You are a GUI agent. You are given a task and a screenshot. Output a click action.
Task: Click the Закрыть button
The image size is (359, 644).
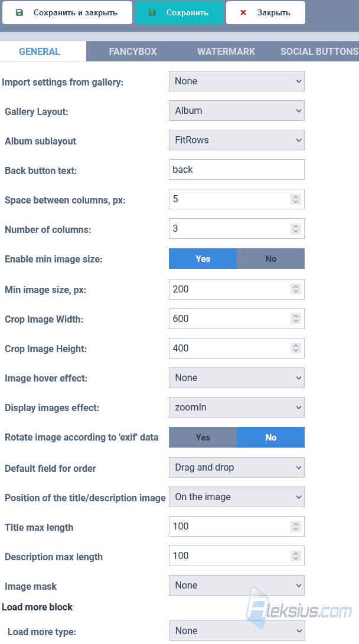tap(266, 13)
